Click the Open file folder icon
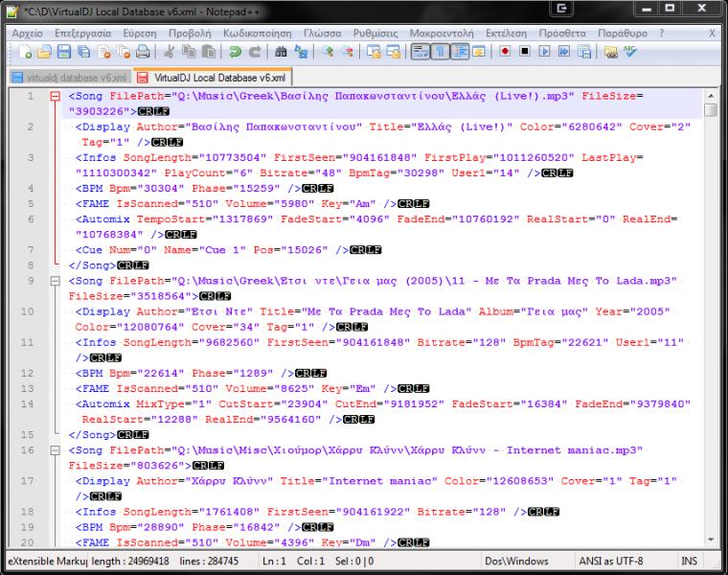 [x=45, y=52]
